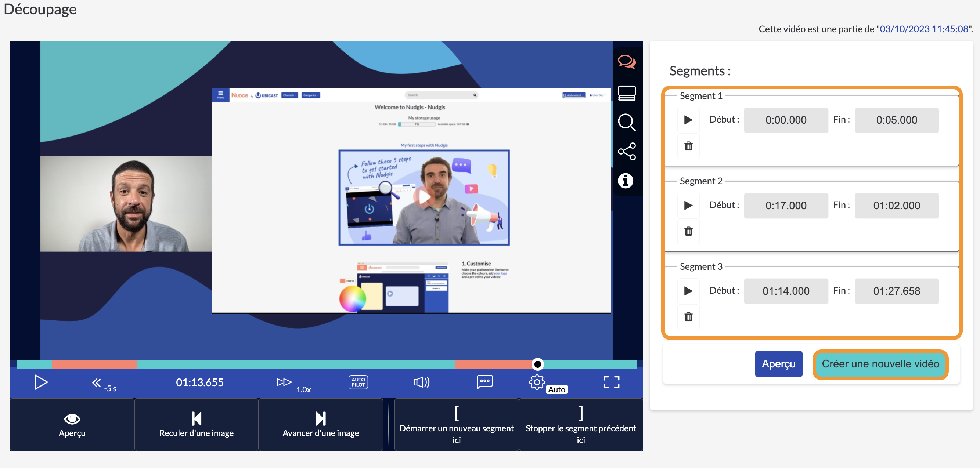Toggle the Auto Pilot mode
The height and width of the screenshot is (468, 980).
[358, 382]
